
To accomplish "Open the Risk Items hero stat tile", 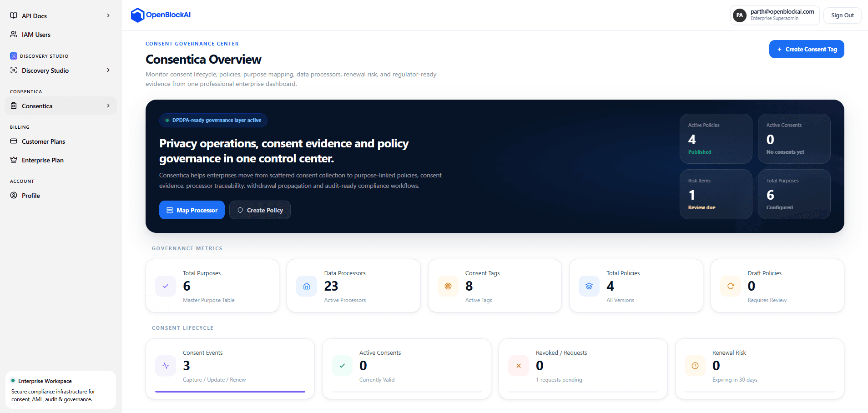I will (716, 194).
